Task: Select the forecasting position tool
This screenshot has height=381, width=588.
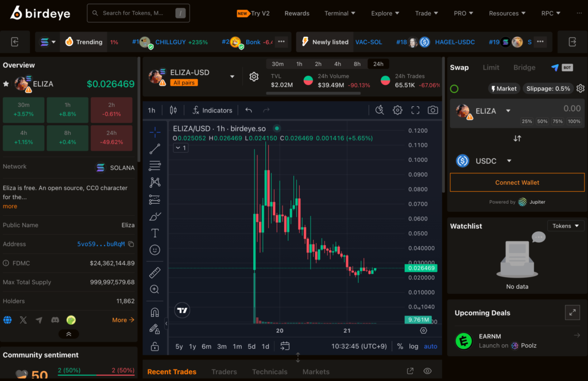Action: [155, 199]
